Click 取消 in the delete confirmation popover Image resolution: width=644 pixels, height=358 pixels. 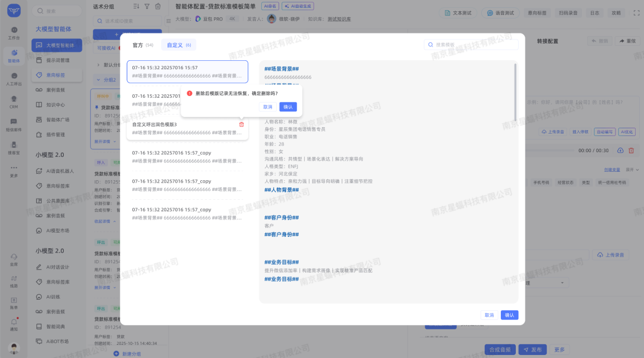267,107
